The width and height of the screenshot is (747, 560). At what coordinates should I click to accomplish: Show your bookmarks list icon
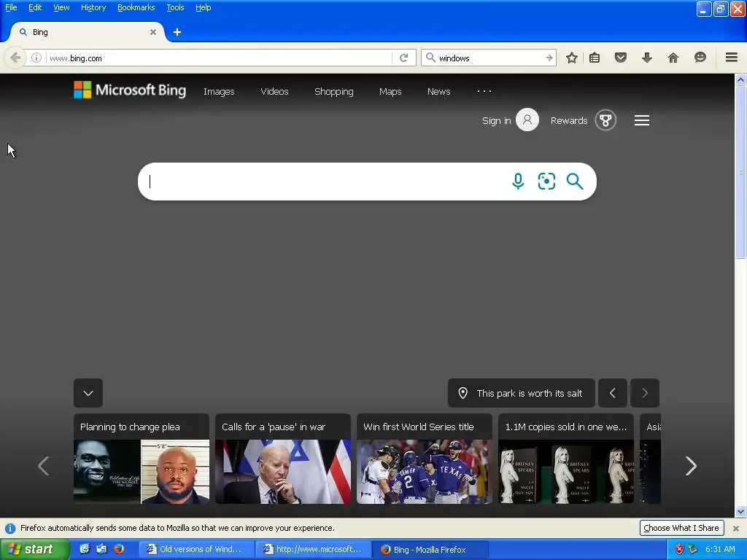595,58
